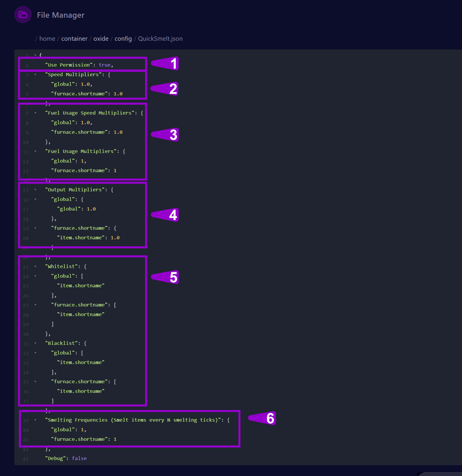Fold the Output Multipliers section

click(35, 190)
